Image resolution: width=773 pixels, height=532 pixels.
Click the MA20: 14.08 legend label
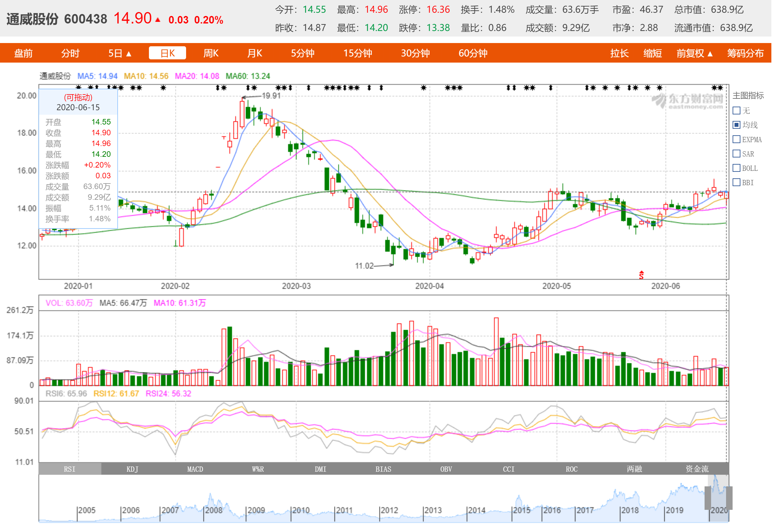click(x=197, y=76)
